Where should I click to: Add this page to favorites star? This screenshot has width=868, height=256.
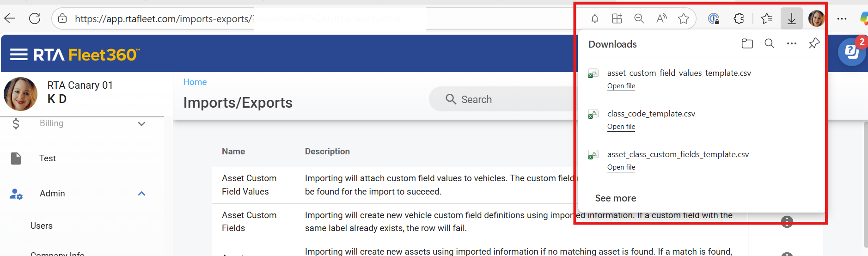(x=684, y=18)
